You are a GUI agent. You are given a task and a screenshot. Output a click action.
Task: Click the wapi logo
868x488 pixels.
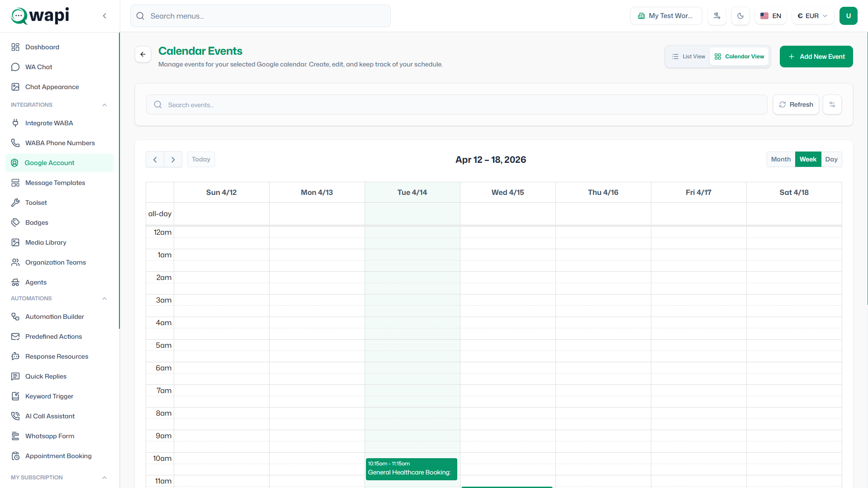tap(40, 16)
